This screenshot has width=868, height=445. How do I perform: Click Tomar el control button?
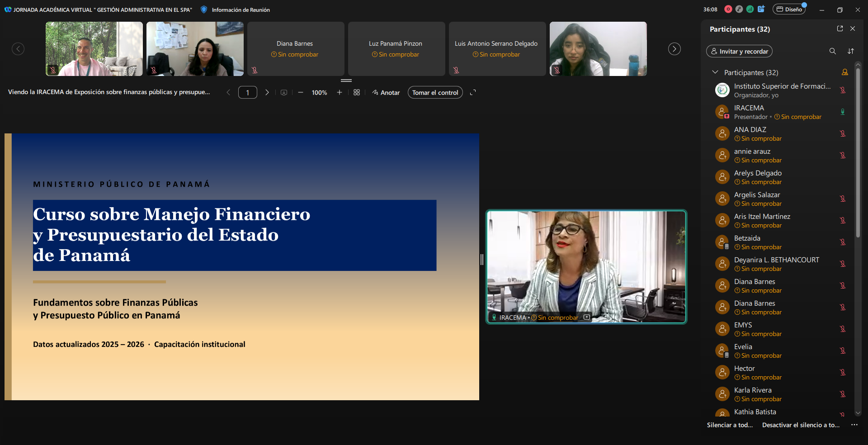(435, 92)
